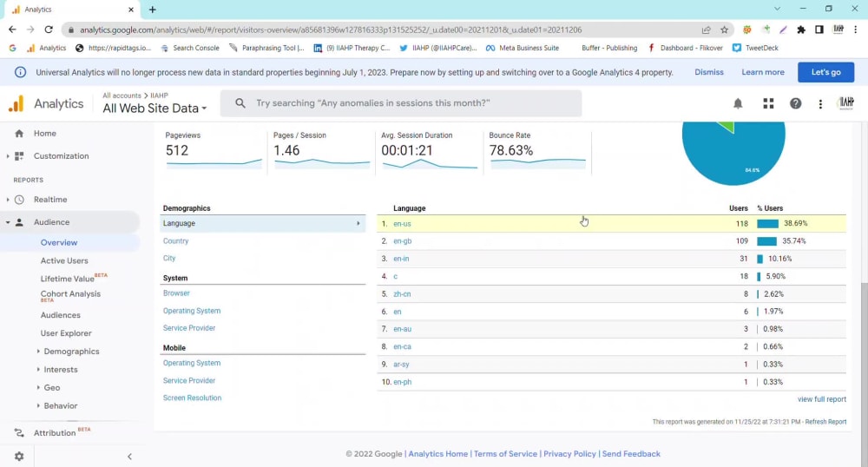Open the browser side panel icon
Image resolution: width=868 pixels, height=467 pixels.
click(819, 30)
